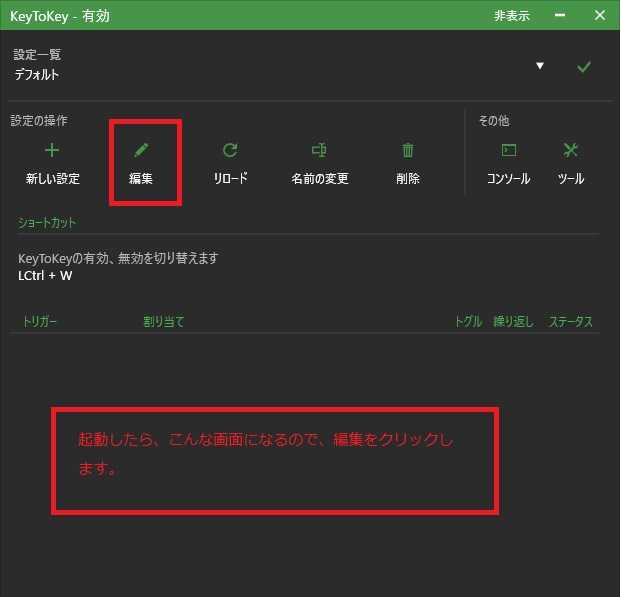621x597 pixels.
Task: Expand the 設定一覧 dropdown arrow
Action: click(x=539, y=66)
